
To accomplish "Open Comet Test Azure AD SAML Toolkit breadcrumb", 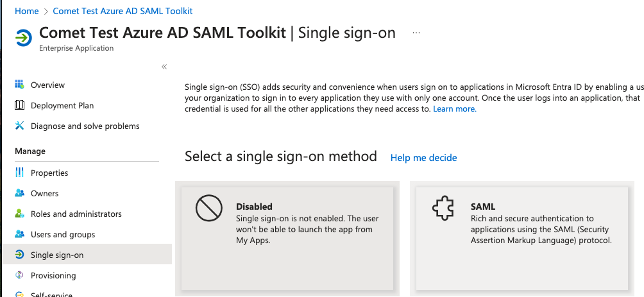I will (x=123, y=11).
